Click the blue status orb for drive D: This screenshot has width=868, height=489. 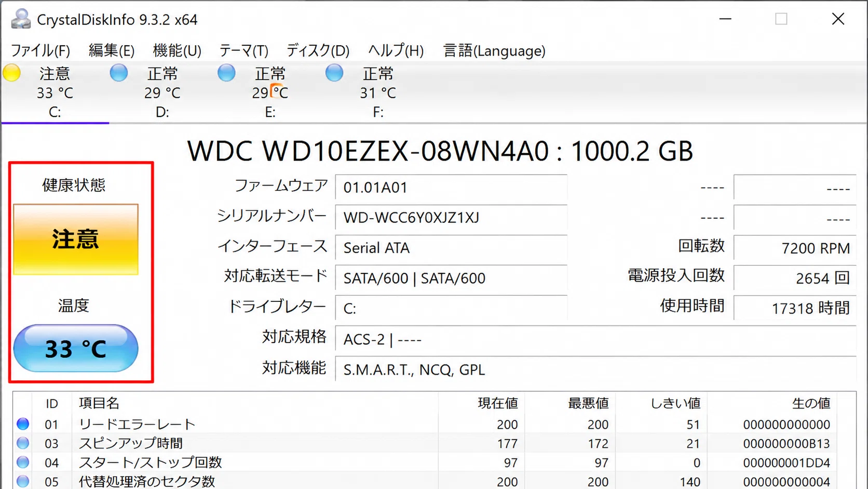(119, 73)
